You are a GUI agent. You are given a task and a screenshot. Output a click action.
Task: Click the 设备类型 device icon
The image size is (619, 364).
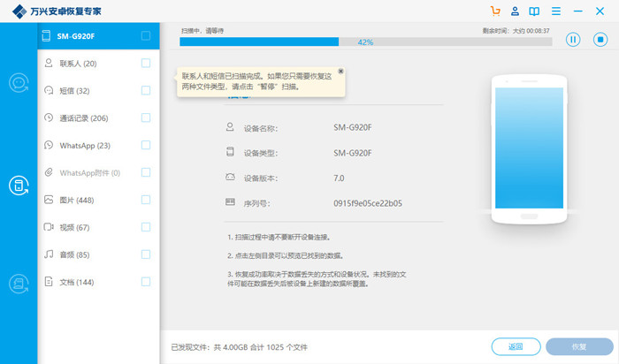(x=230, y=152)
